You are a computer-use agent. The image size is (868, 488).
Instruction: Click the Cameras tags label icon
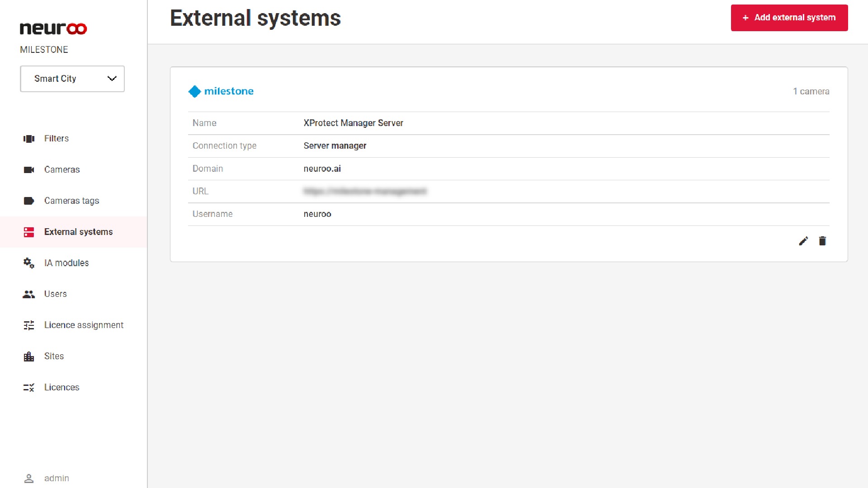click(x=29, y=201)
